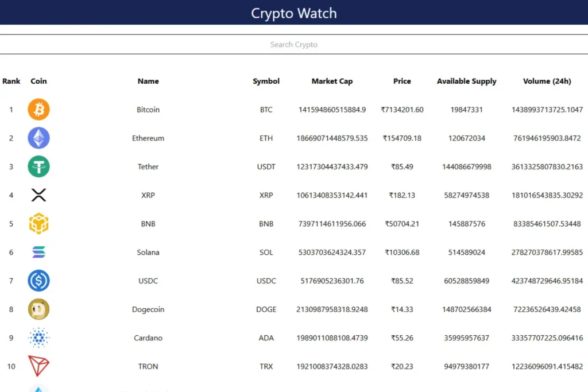Click BNB market cap 7397114611956.066
The height and width of the screenshot is (392, 588).
click(x=332, y=224)
